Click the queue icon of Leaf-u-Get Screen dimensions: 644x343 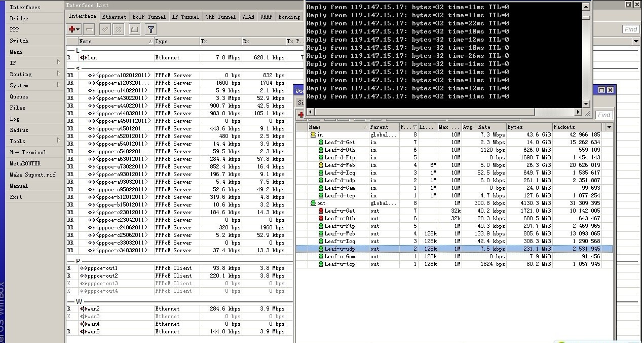click(321, 211)
